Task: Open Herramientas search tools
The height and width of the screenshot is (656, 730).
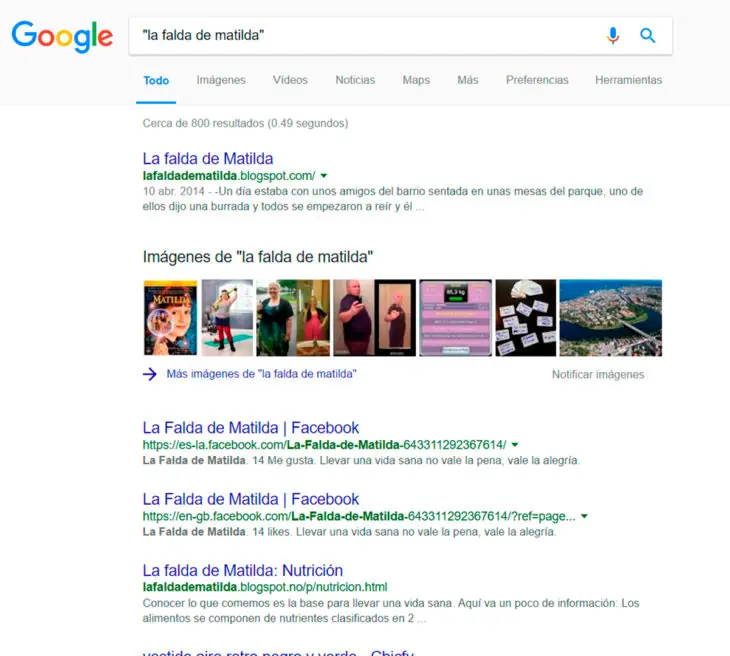Action: click(629, 80)
